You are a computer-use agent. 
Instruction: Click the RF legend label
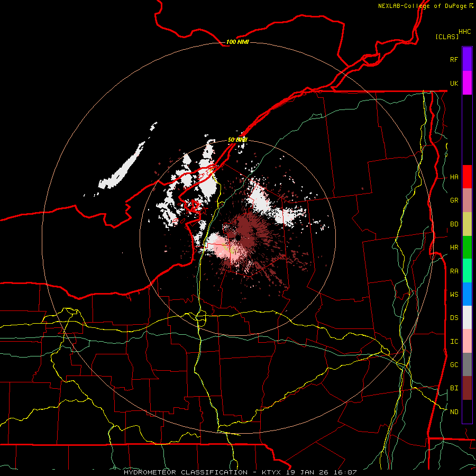pos(454,59)
